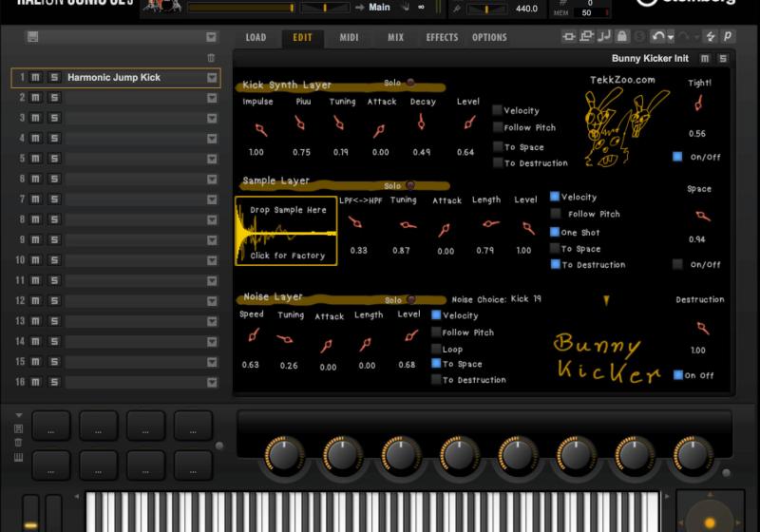Solo the Kick Synth Layer
760x532 pixels.
click(410, 83)
